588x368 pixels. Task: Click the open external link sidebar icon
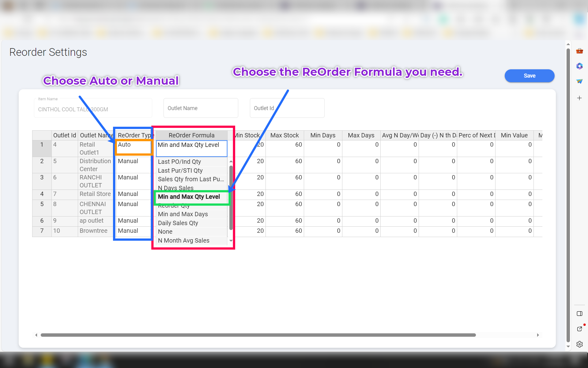[x=579, y=329]
